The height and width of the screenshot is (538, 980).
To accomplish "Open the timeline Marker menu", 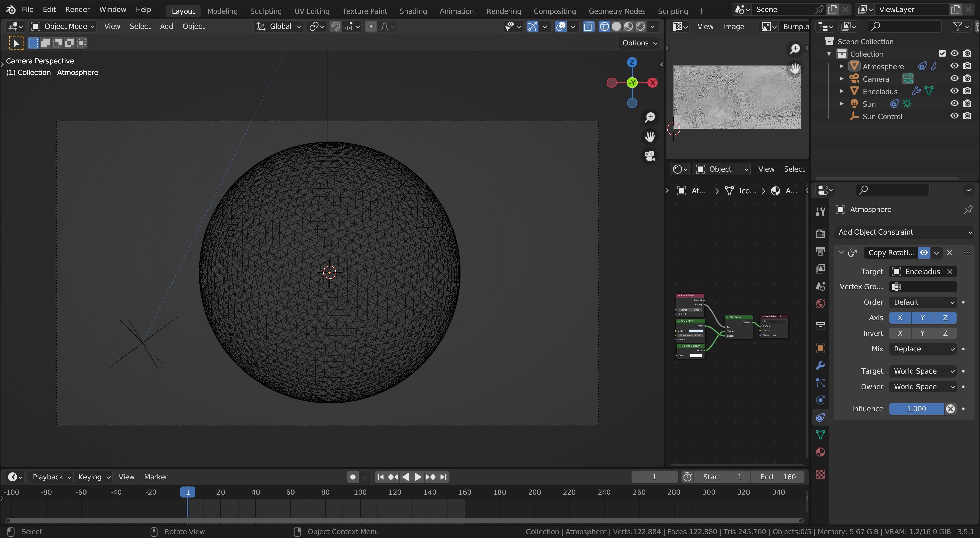I will (156, 477).
